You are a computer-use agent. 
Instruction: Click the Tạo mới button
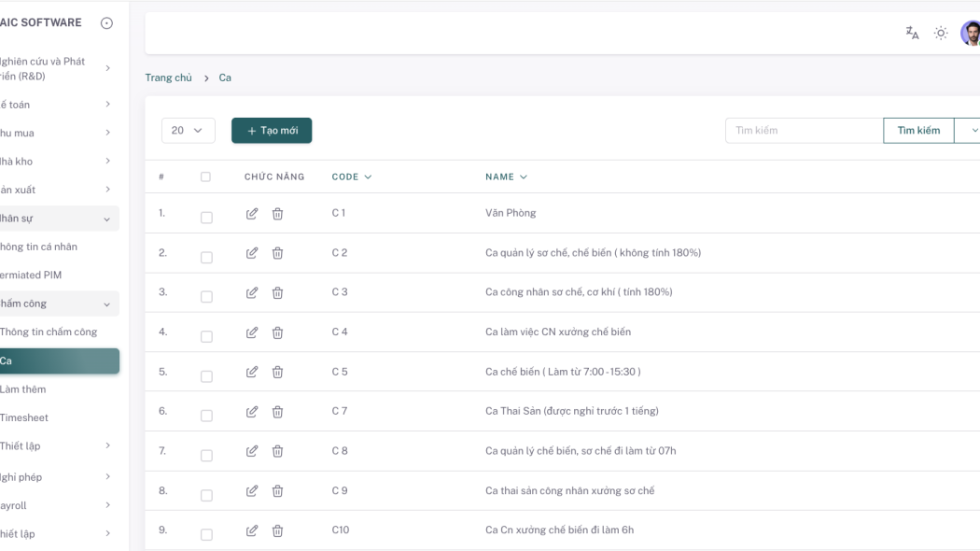pyautogui.click(x=272, y=131)
